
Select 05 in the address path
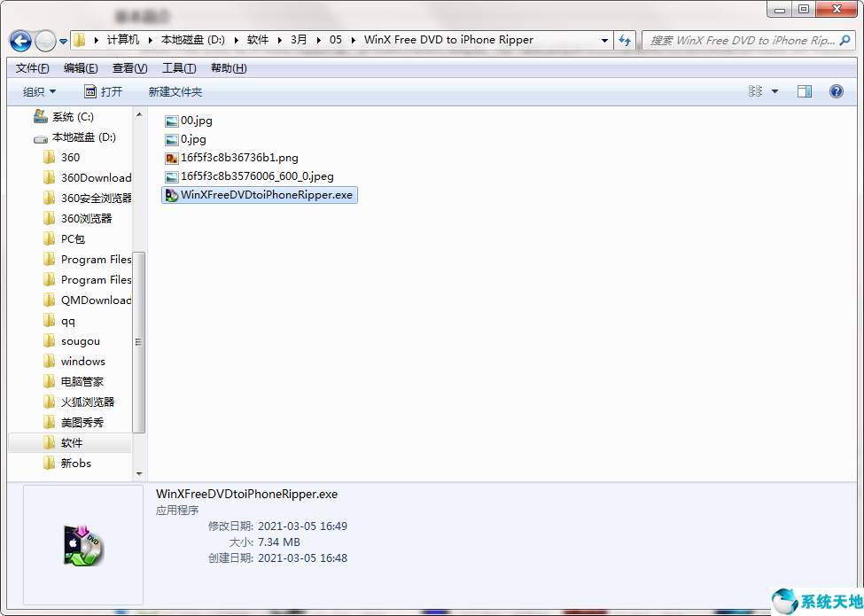pos(336,40)
